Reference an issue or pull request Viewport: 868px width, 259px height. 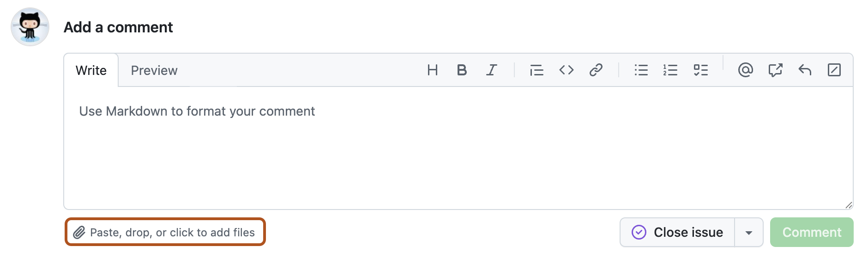(x=775, y=70)
